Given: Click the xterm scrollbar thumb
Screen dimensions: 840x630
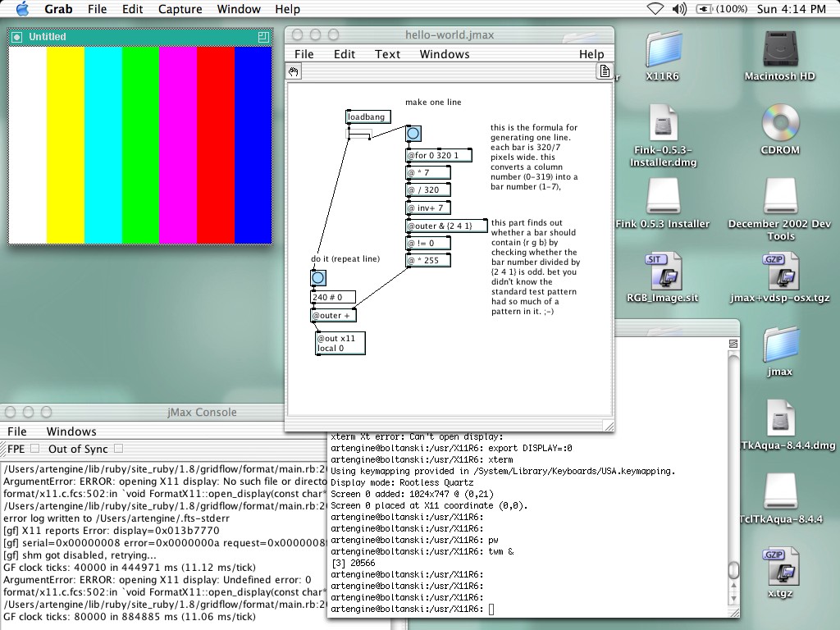Looking at the screenshot, I should tap(733, 569).
